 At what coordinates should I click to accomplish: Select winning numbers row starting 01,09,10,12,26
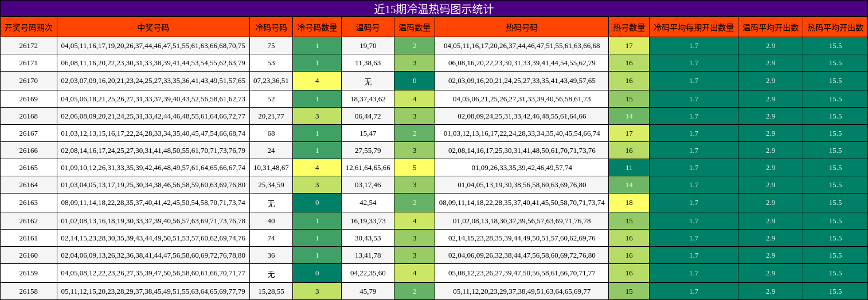[x=153, y=168]
